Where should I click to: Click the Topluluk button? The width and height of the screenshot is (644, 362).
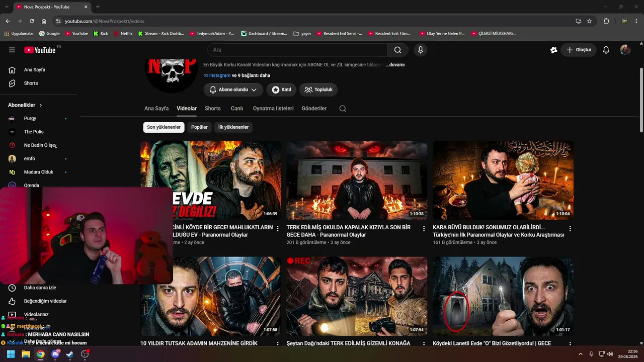coord(318,89)
